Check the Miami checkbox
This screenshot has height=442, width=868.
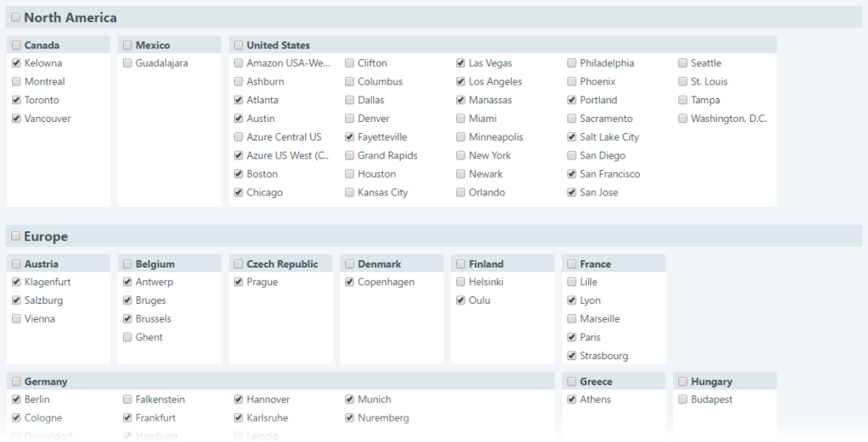tap(460, 119)
